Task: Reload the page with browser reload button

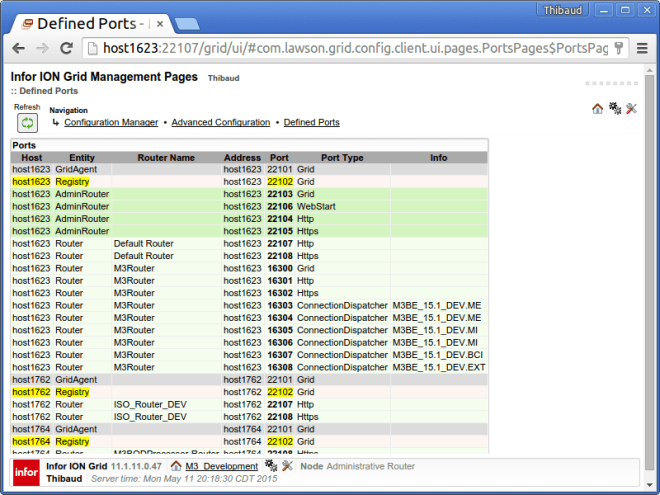Action: coord(67,48)
